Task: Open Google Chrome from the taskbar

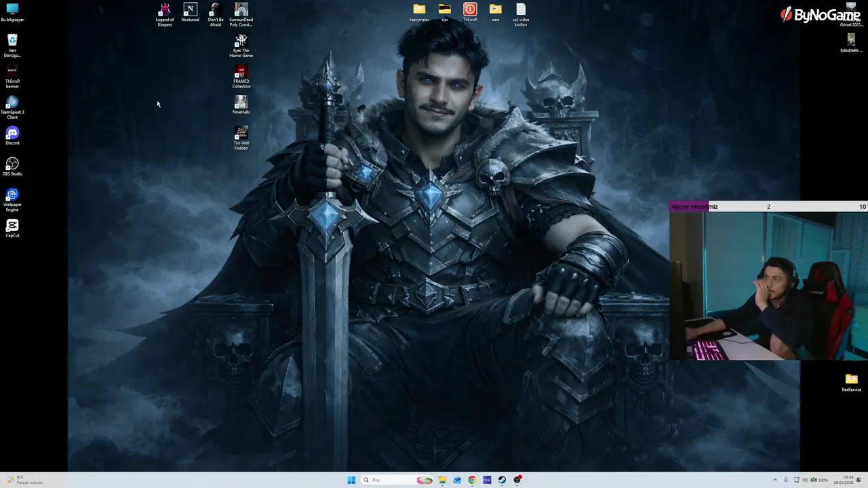Action: (472, 480)
